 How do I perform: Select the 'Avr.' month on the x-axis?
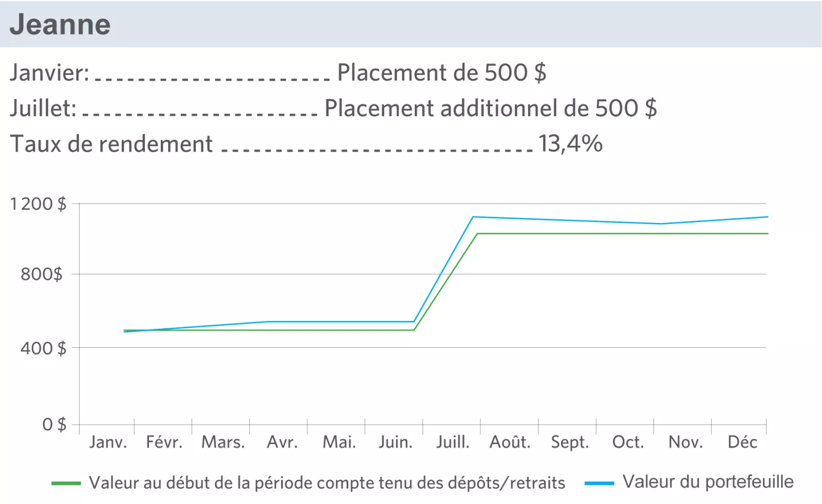click(282, 442)
